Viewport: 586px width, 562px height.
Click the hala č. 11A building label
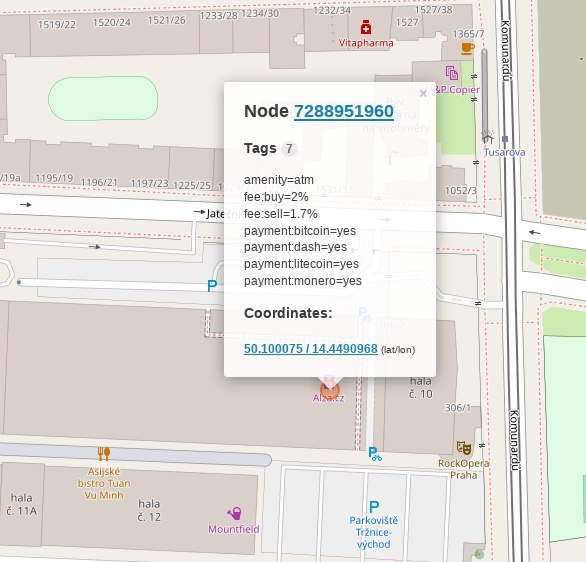pyautogui.click(x=21, y=504)
